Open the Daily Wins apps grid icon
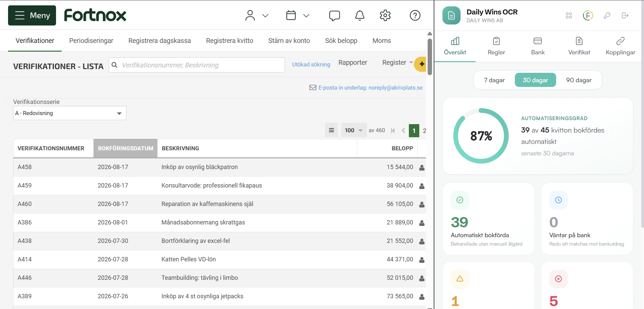644x309 pixels. pyautogui.click(x=569, y=15)
